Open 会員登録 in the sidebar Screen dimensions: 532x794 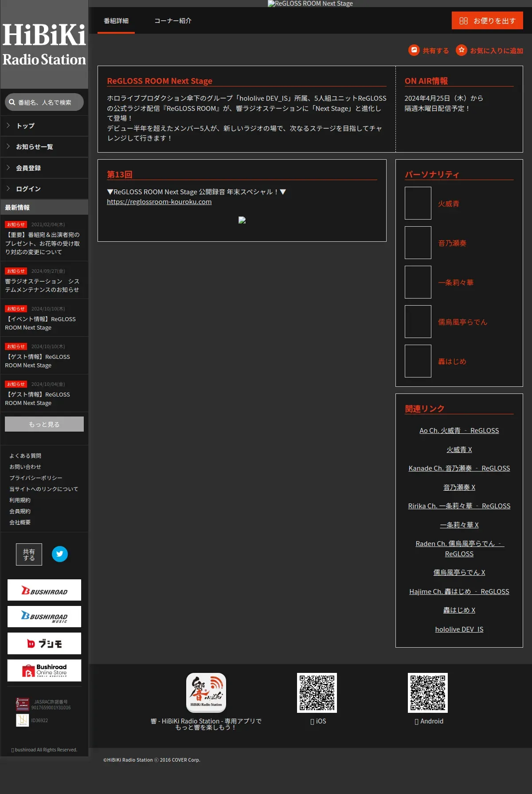click(x=44, y=168)
